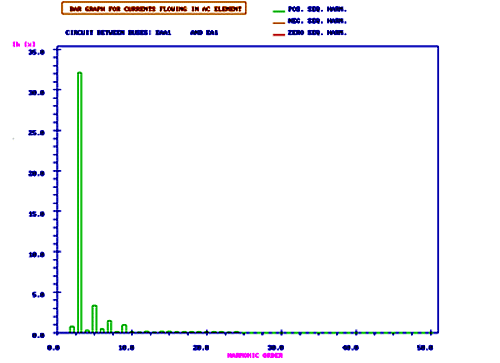Click the red zero sequence legend line
Viewport: 500px width, 363px height.
pyautogui.click(x=279, y=35)
